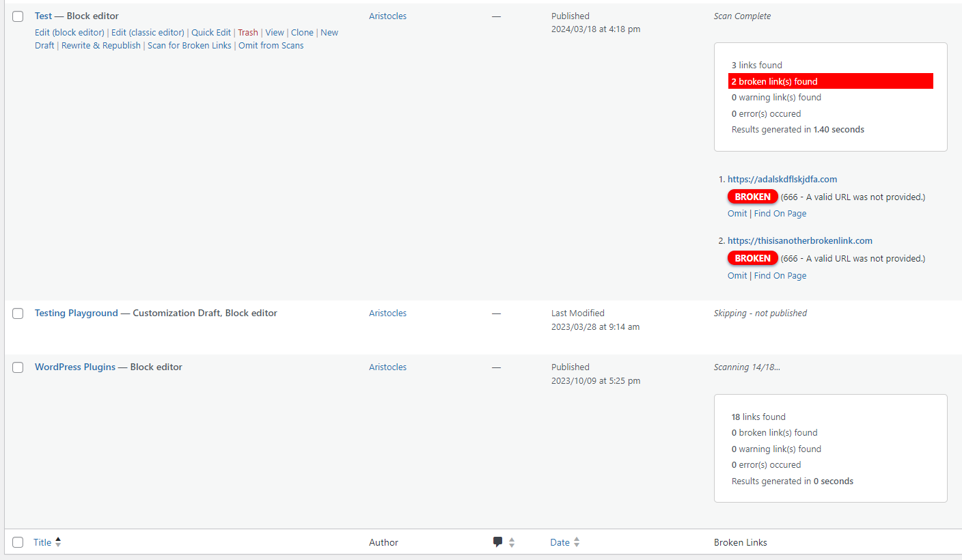The height and width of the screenshot is (560, 962).
Task: Omit the adalskdflskjdfa.com broken link
Action: click(737, 213)
